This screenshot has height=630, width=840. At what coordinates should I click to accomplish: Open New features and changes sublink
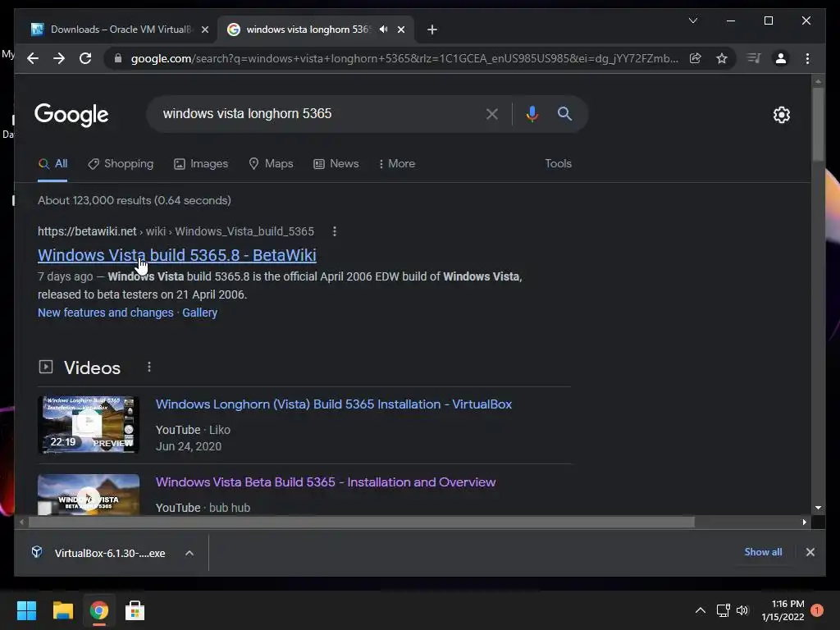[x=106, y=313]
